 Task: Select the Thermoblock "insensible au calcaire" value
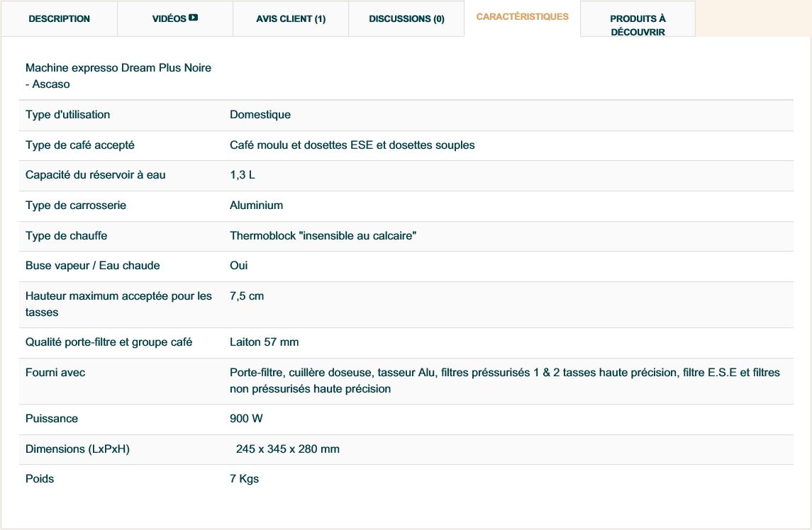coord(323,235)
